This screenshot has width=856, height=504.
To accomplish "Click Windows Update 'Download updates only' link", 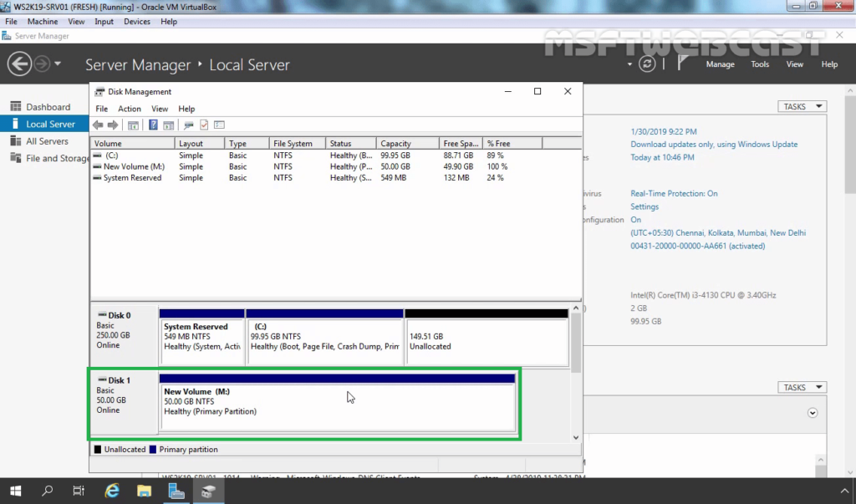I will 714,144.
